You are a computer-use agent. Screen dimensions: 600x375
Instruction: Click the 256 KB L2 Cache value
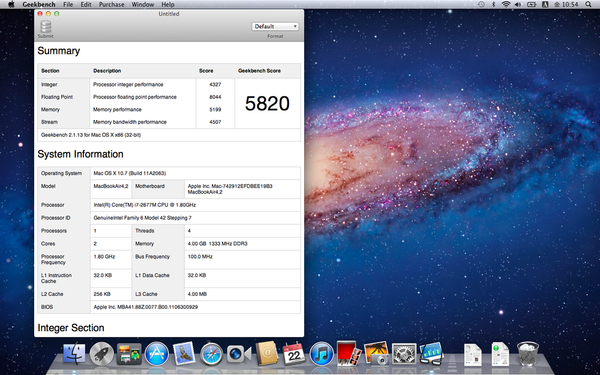click(102, 294)
